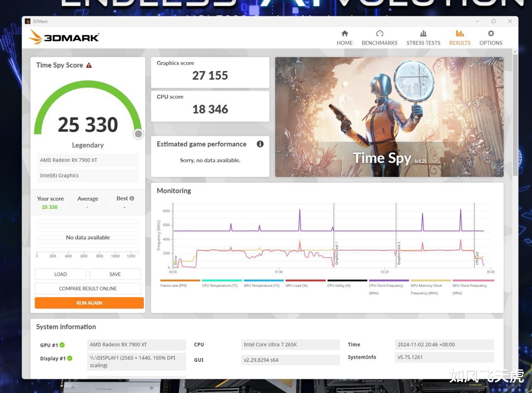Click the System information GPU #1 value field
Viewport: 532px width, 393px height.
coord(137,344)
